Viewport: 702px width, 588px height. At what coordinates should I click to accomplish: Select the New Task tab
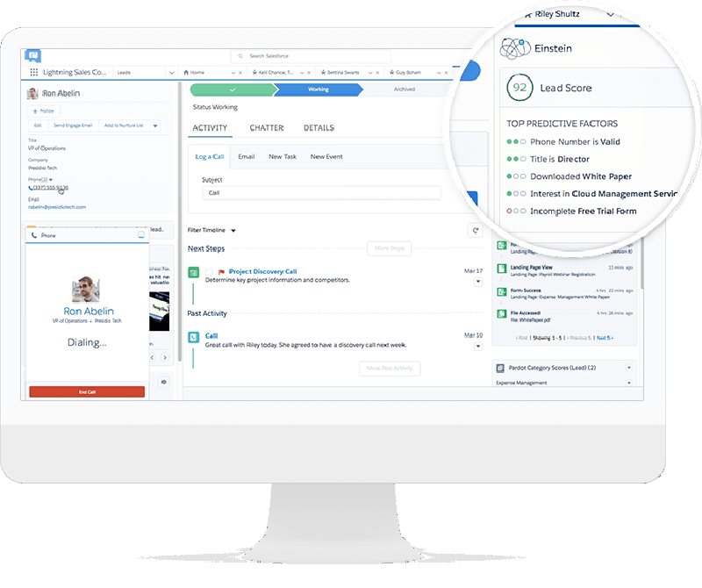click(283, 157)
